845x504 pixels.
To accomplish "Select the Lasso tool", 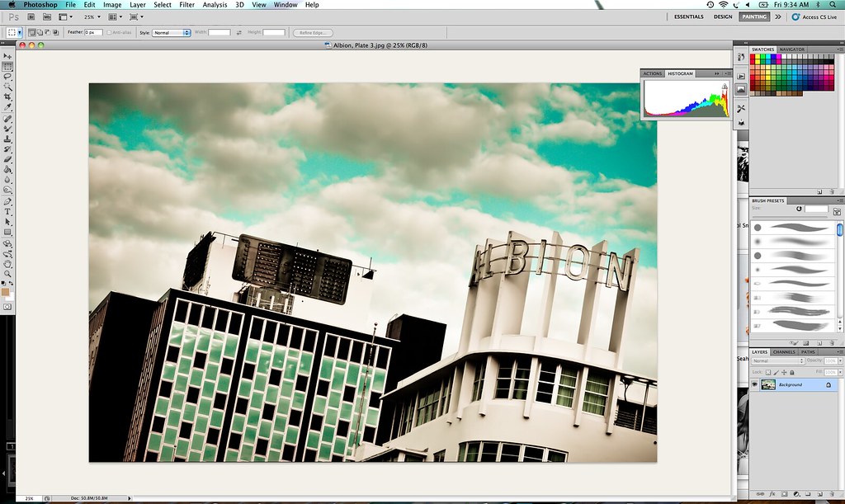I will 7,77.
